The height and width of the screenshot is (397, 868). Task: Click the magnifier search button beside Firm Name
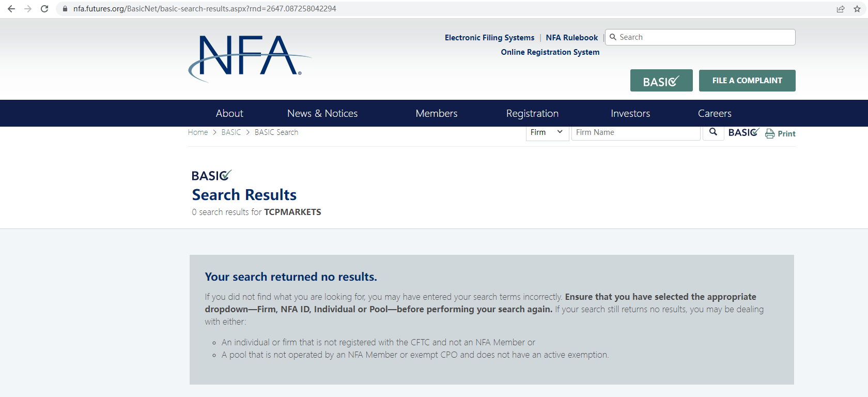point(713,132)
